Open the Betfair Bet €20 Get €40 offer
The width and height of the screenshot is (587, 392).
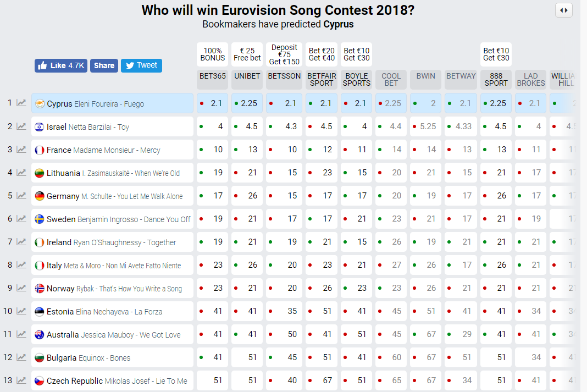(x=322, y=54)
